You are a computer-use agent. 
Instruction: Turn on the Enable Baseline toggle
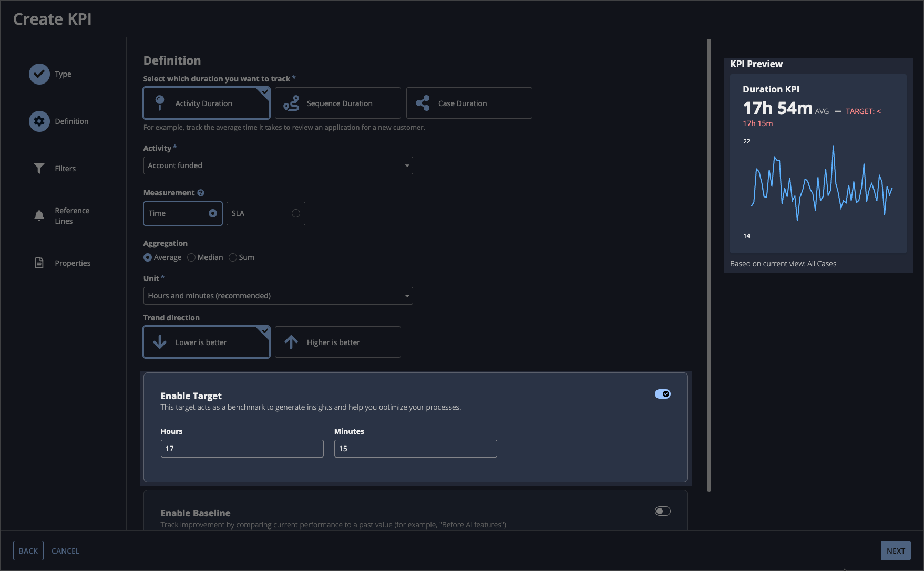(663, 511)
